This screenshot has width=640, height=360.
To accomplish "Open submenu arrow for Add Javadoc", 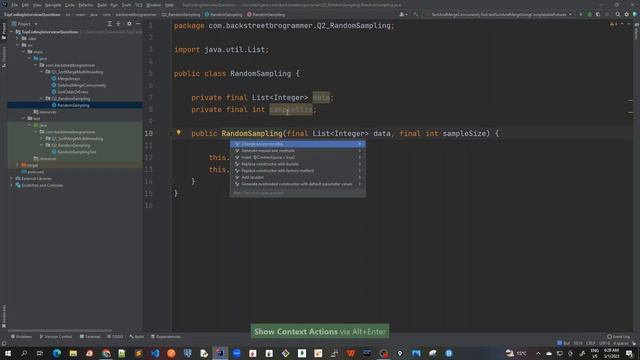I will point(360,177).
